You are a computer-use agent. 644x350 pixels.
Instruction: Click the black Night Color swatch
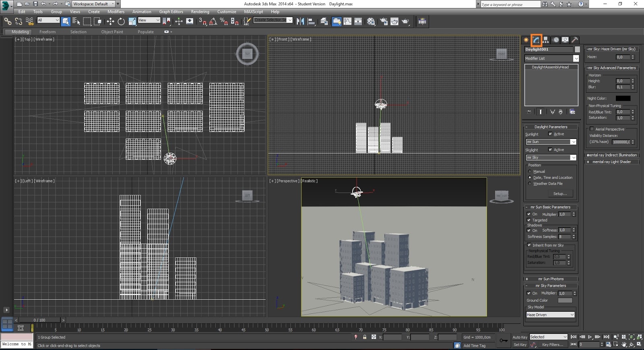pos(623,98)
